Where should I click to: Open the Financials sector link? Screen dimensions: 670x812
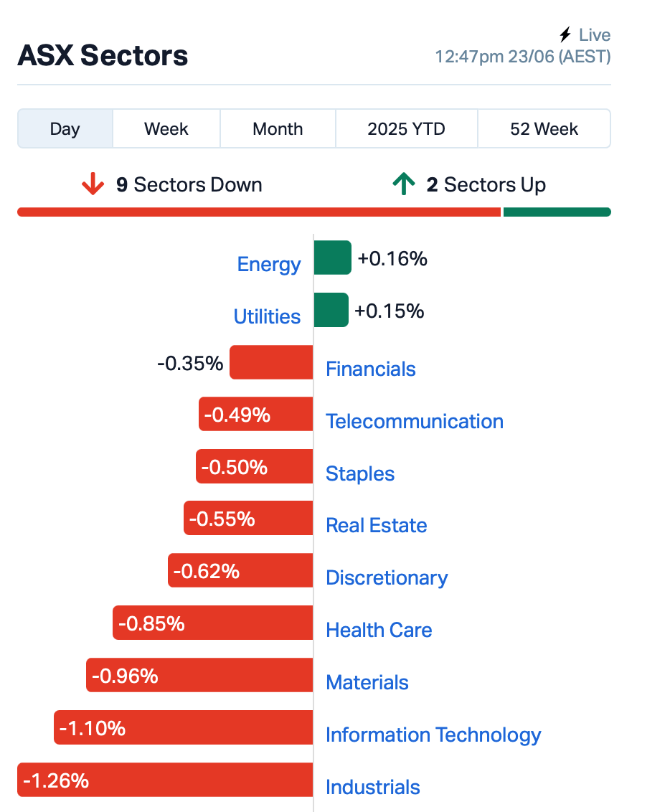click(x=371, y=369)
